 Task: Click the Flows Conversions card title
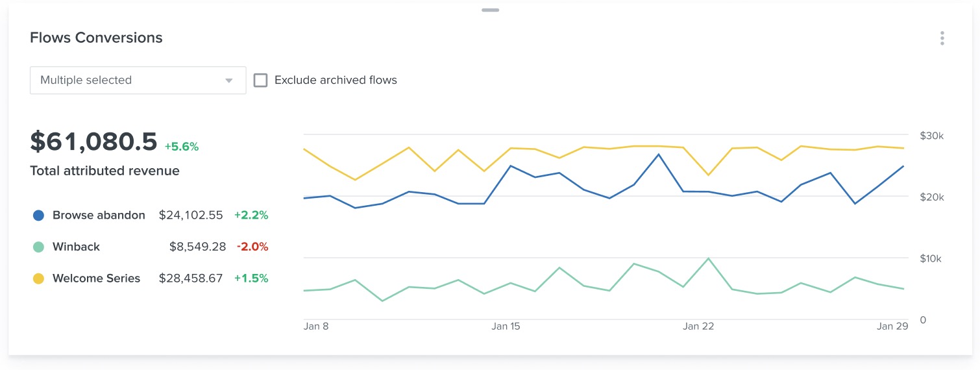pyautogui.click(x=96, y=38)
